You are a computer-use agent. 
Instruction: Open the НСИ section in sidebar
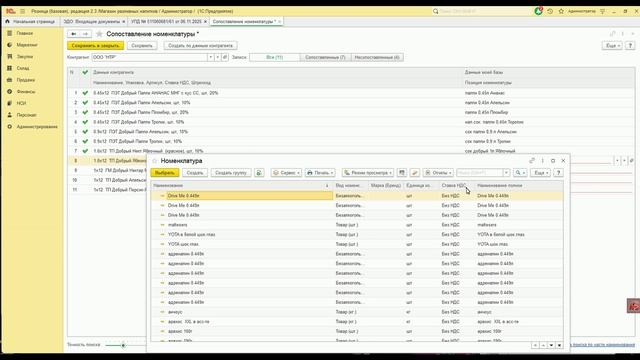(21, 103)
